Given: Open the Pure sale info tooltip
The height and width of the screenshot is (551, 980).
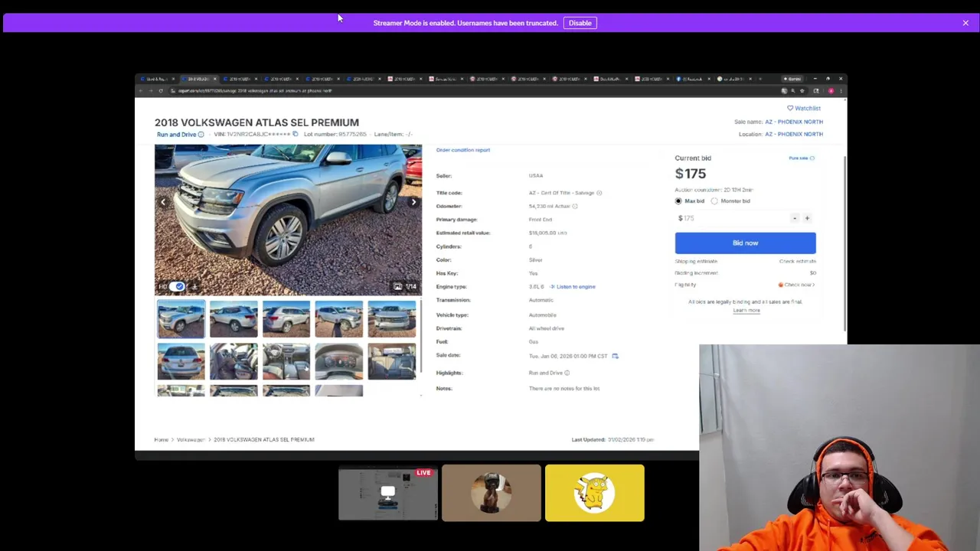Looking at the screenshot, I should 812,158.
